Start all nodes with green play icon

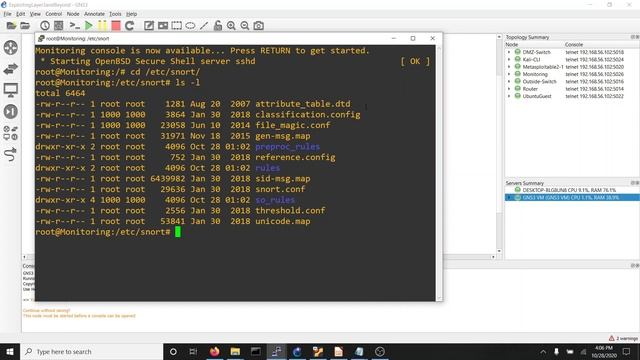[89, 26]
